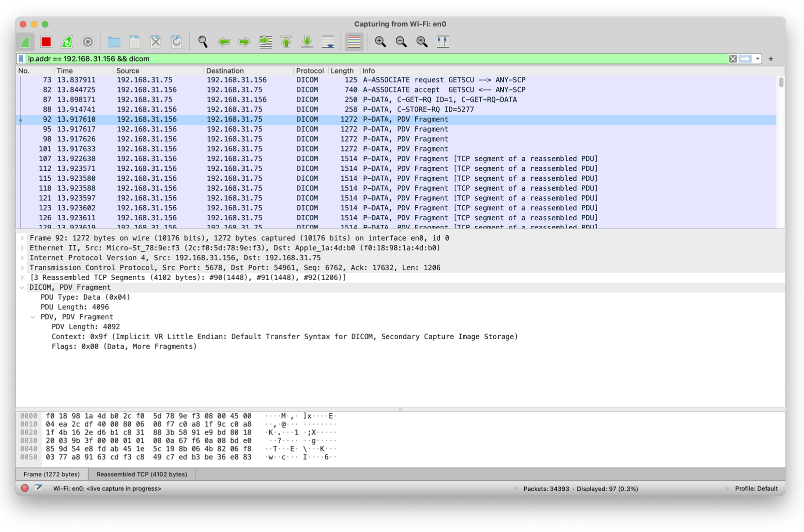
Task: Toggle packet list colorization
Action: [x=354, y=41]
